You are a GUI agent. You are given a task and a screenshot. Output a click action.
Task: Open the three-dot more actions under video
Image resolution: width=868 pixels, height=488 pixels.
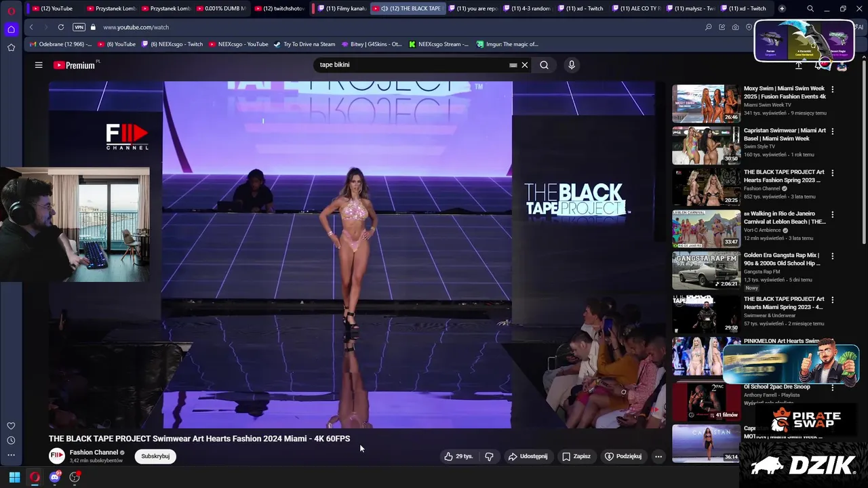(x=658, y=456)
